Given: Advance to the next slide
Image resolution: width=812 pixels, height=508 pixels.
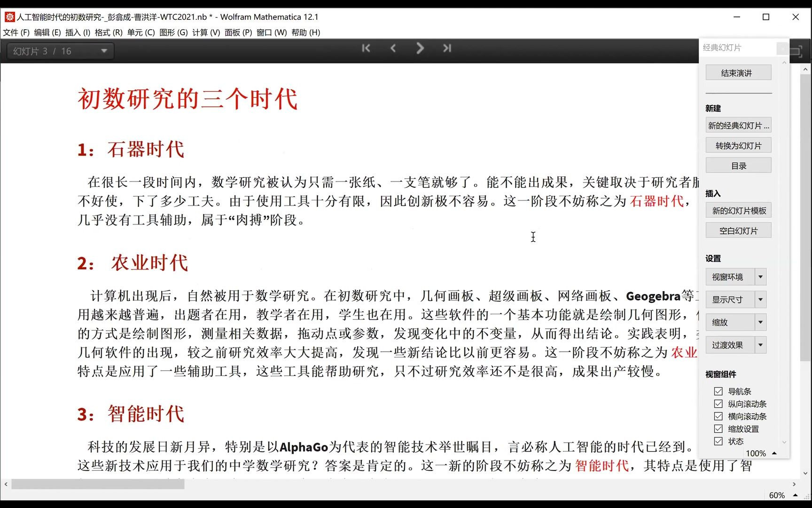Looking at the screenshot, I should 420,48.
